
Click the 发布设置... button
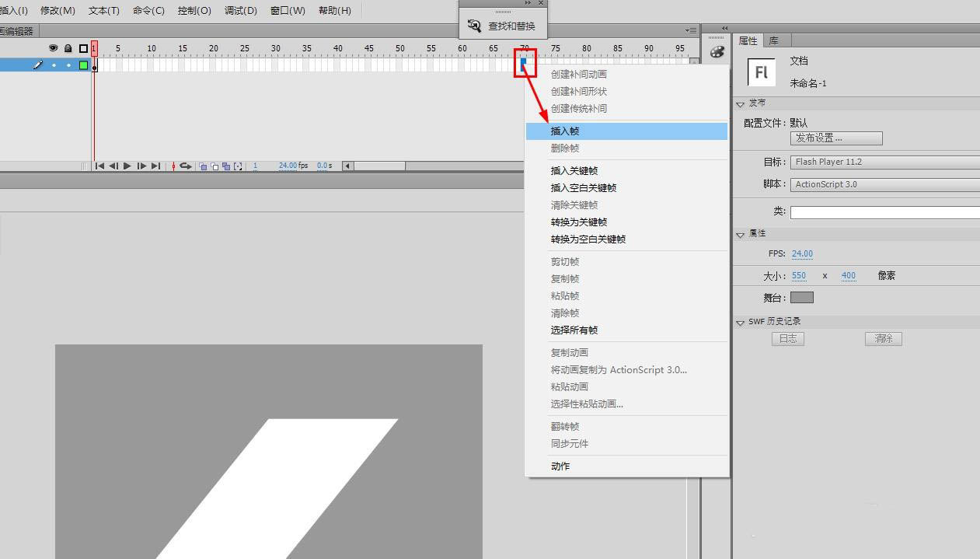coord(836,138)
